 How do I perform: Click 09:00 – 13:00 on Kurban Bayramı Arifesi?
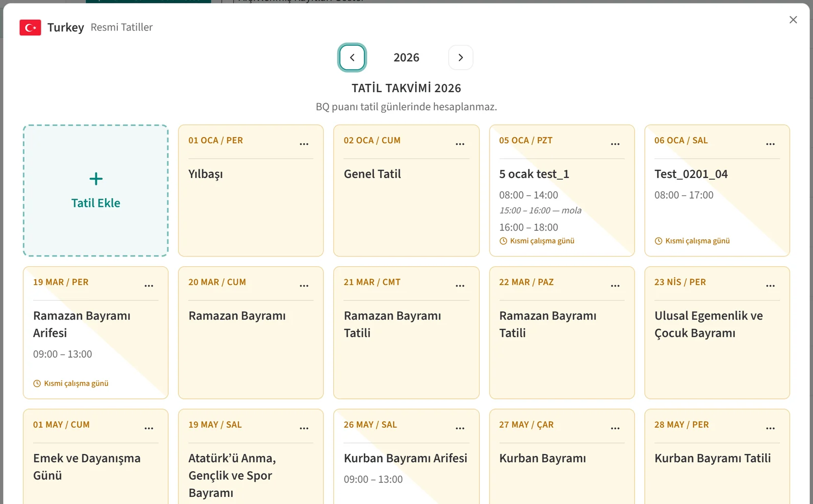coord(373,479)
